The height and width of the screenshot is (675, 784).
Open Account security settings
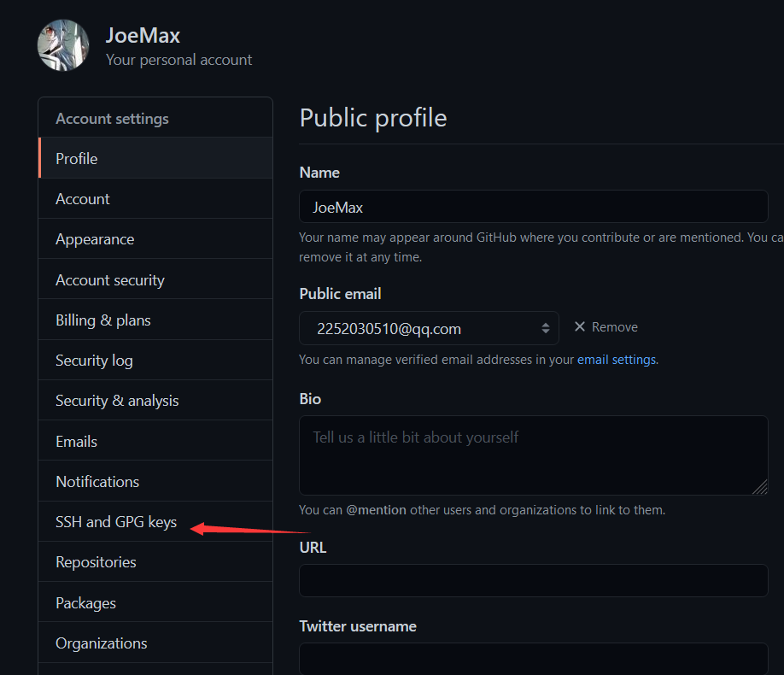(155, 279)
